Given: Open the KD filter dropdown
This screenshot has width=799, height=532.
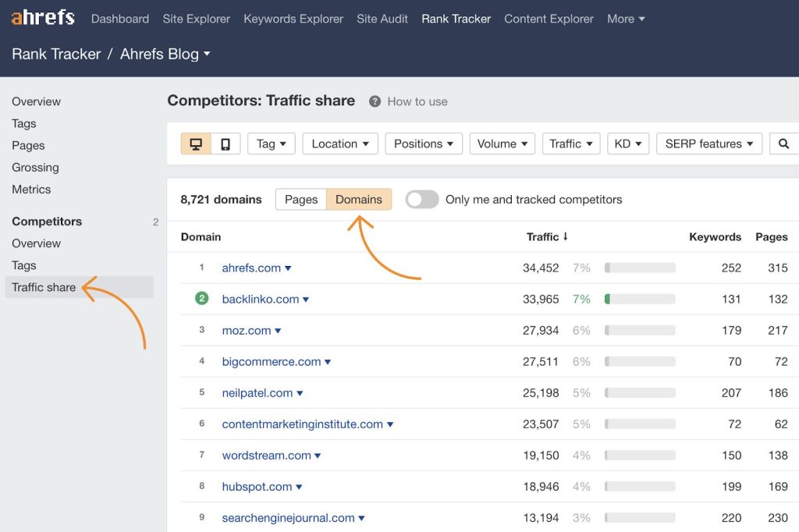Looking at the screenshot, I should coord(627,144).
